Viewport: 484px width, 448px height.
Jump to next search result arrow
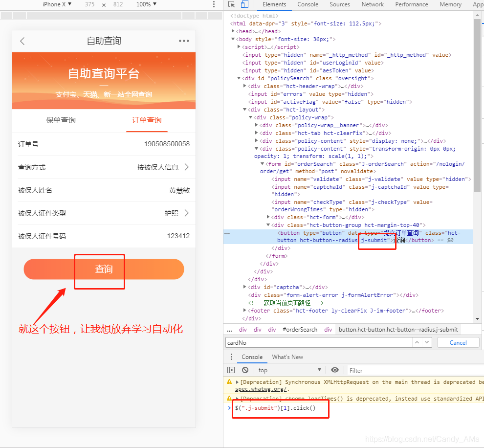pos(427,342)
